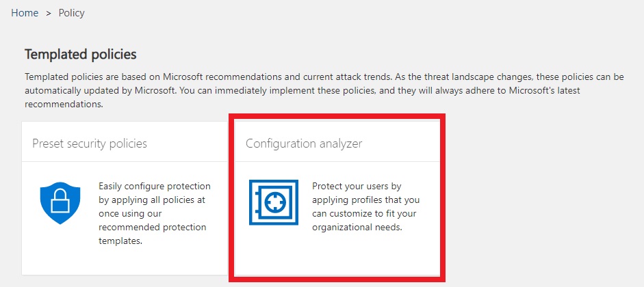
Task: Select the Policy breadcrumb item
Action: pos(72,13)
